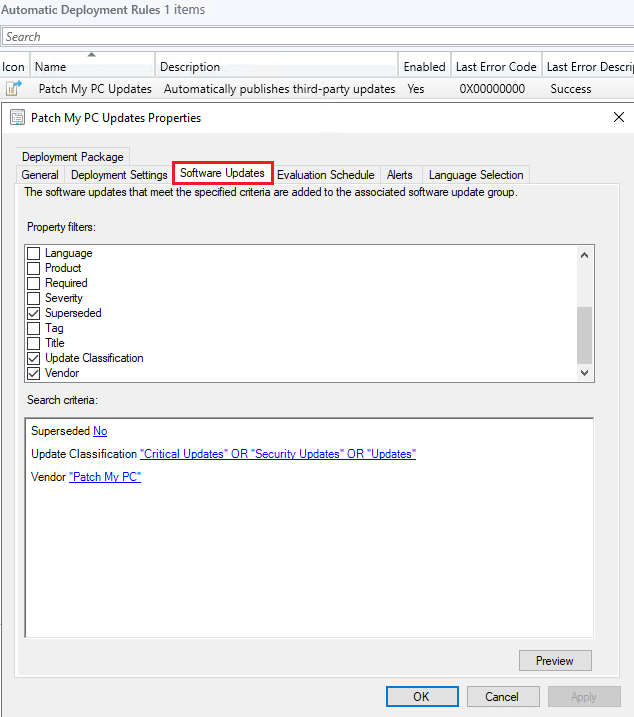
Task: Open the Deployment Package tab
Action: coord(73,157)
